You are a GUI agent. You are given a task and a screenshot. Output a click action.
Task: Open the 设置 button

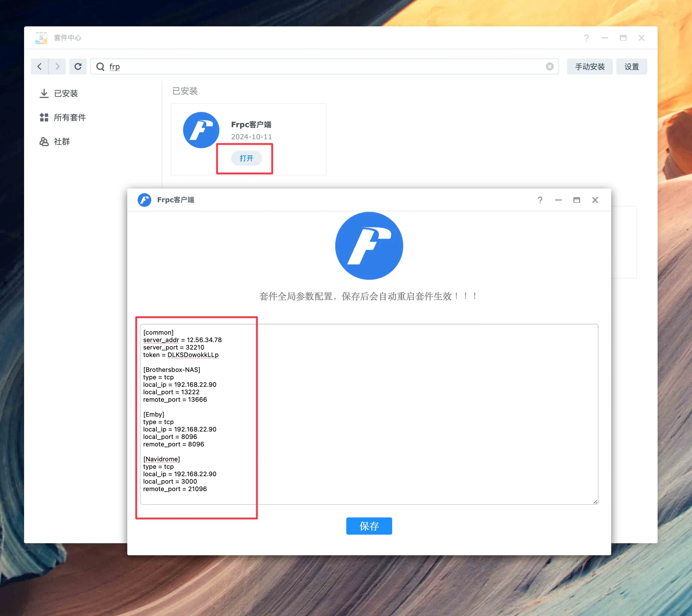(632, 66)
